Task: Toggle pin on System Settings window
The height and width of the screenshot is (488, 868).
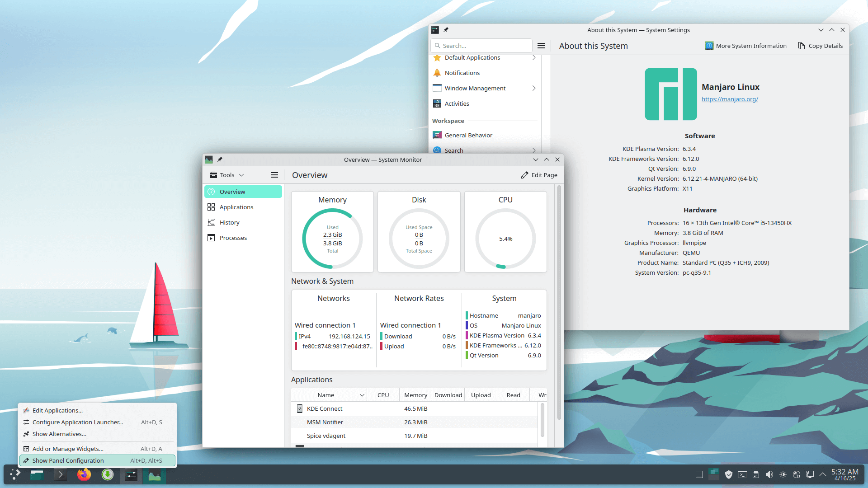Action: [x=446, y=30]
